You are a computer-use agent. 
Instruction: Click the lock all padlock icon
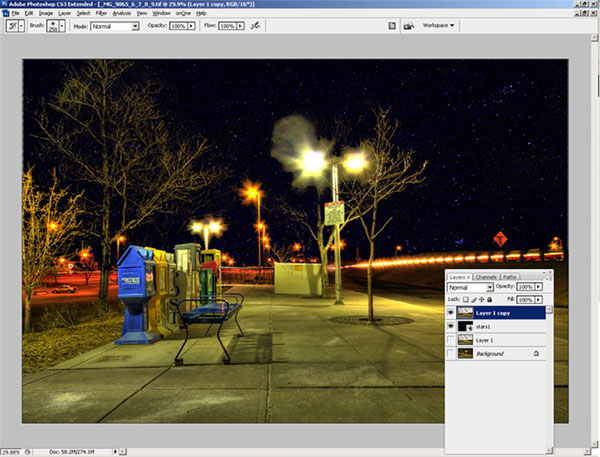[490, 299]
